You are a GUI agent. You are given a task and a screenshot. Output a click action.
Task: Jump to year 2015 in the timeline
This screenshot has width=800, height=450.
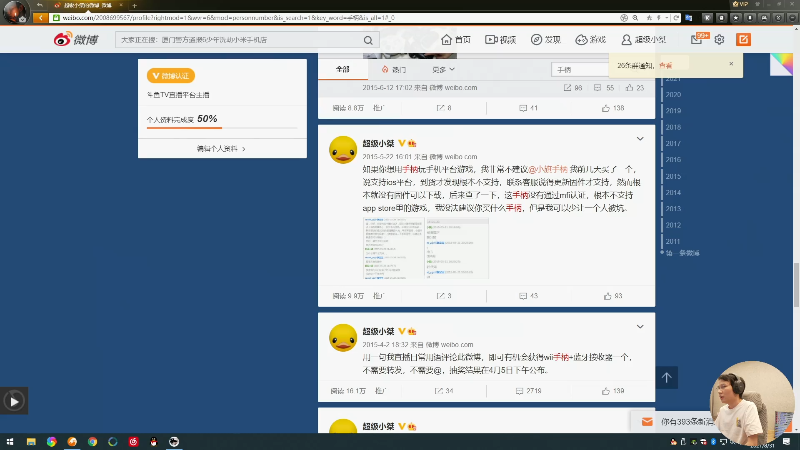pos(673,176)
